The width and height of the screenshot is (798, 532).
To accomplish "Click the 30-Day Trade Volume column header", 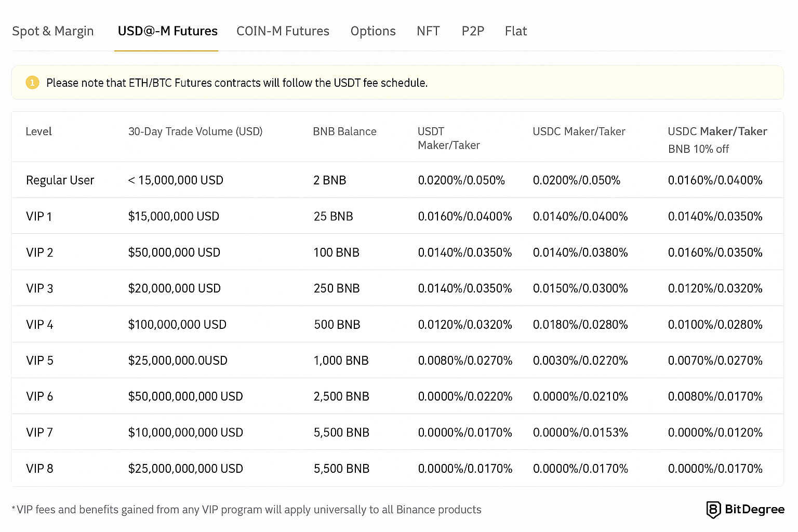I will (x=195, y=131).
